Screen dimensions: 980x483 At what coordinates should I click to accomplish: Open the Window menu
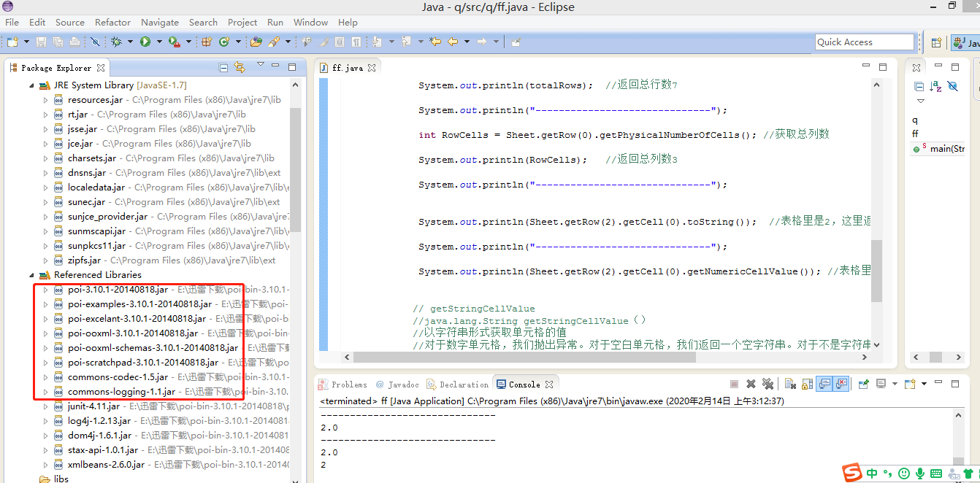pos(310,22)
